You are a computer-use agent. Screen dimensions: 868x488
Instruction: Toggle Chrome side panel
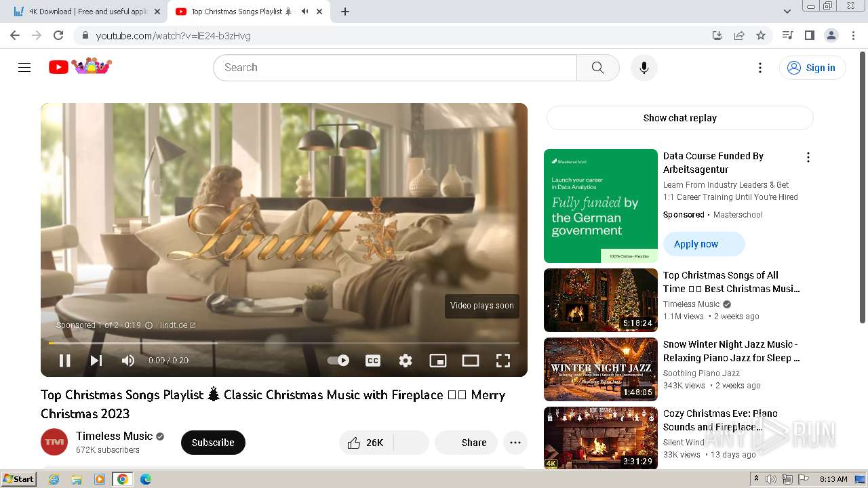pyautogui.click(x=809, y=35)
